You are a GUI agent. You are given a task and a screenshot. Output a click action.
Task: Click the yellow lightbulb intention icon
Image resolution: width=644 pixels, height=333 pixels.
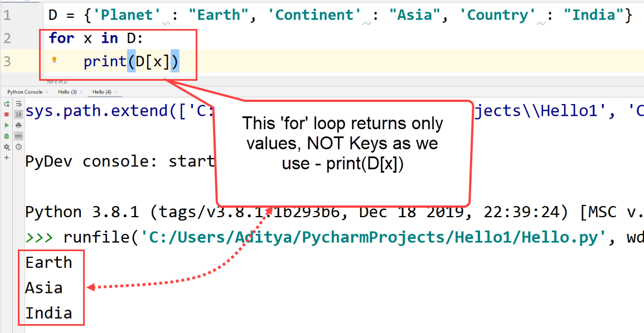click(55, 60)
